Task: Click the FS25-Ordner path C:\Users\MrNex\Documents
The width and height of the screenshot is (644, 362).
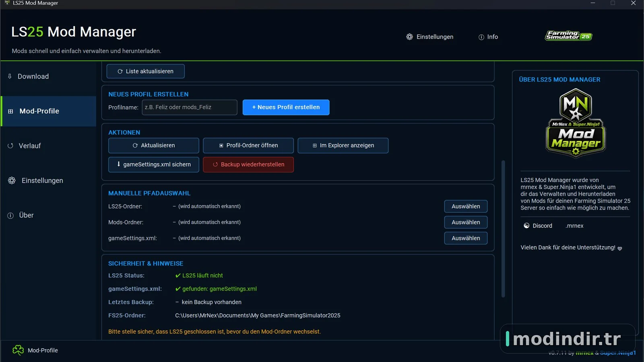Action: tap(258, 315)
